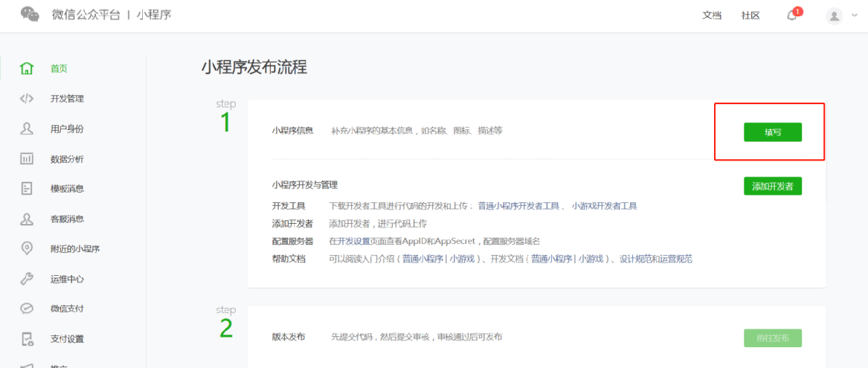Click the 添加开发者 button
Image resolution: width=868 pixels, height=368 pixels.
(x=772, y=186)
